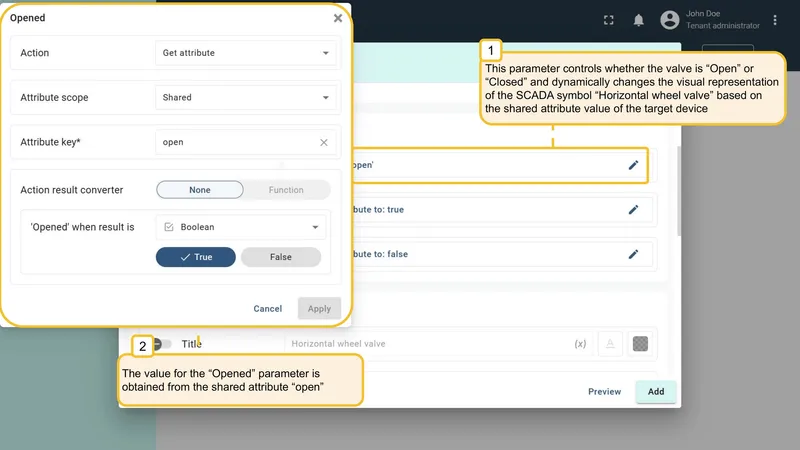Cancel the Opened dialog

click(267, 309)
